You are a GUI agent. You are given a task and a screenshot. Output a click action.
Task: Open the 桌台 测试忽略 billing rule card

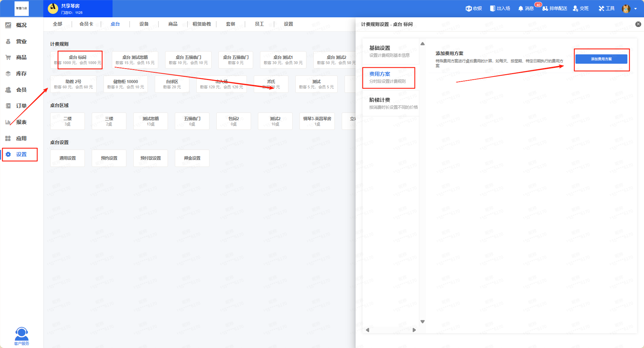[135, 60]
